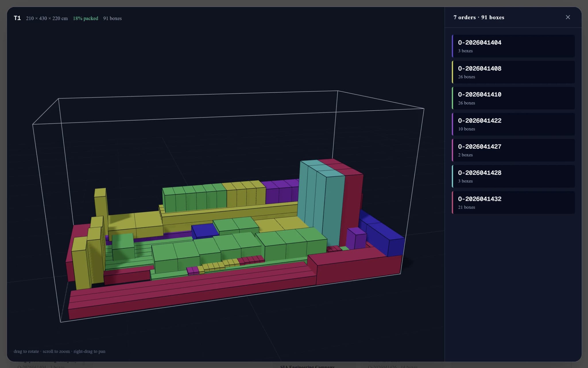This screenshot has height=368, width=588.
Task: Click the '210 × 430 × 220 cm' dimensions
Action: (47, 18)
